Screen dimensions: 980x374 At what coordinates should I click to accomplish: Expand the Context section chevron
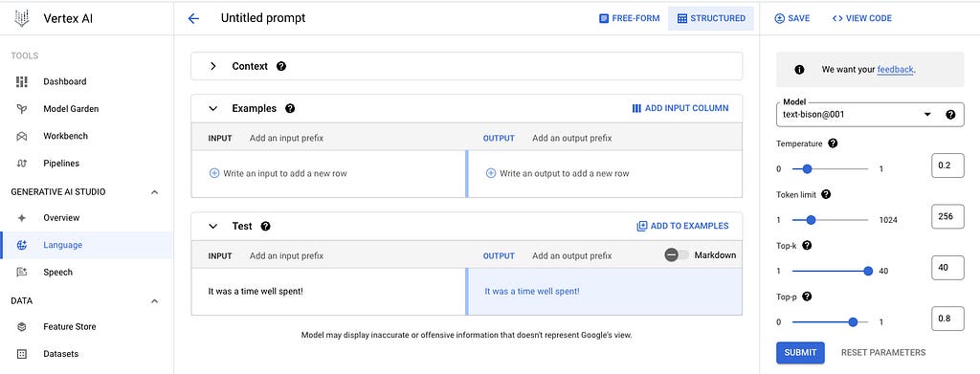pyautogui.click(x=213, y=66)
